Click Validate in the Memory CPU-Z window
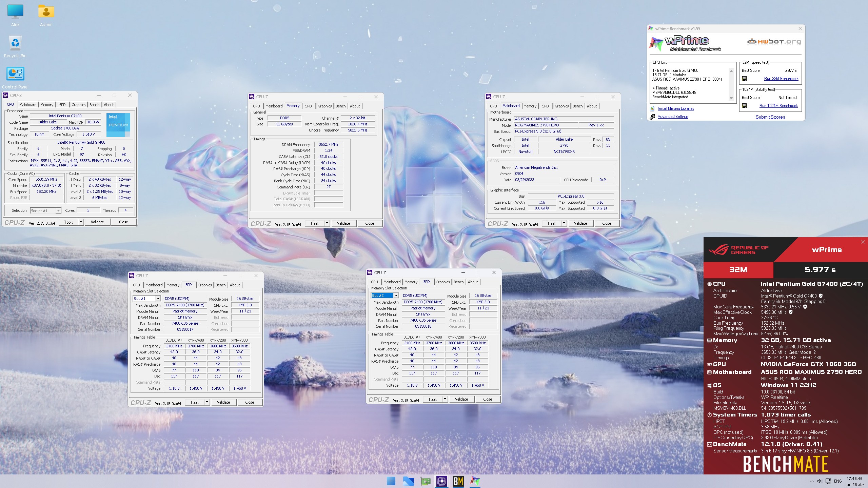The width and height of the screenshot is (868, 488). pos(343,223)
